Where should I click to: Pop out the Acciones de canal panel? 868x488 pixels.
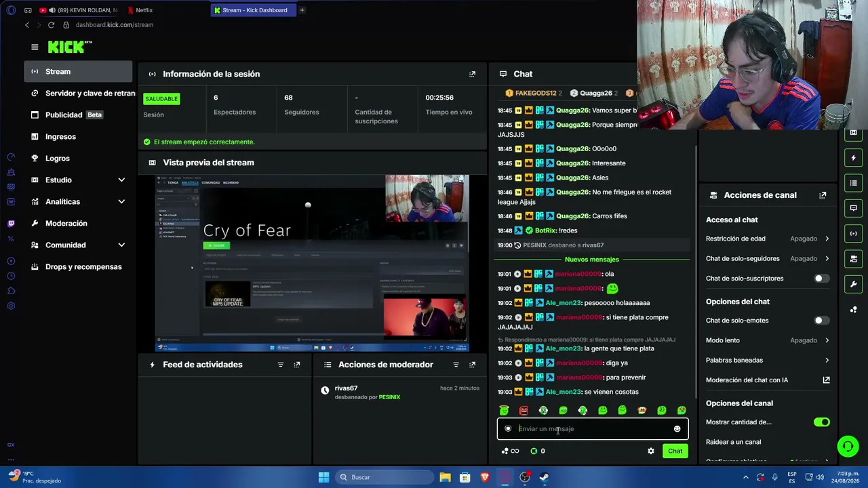tap(823, 195)
